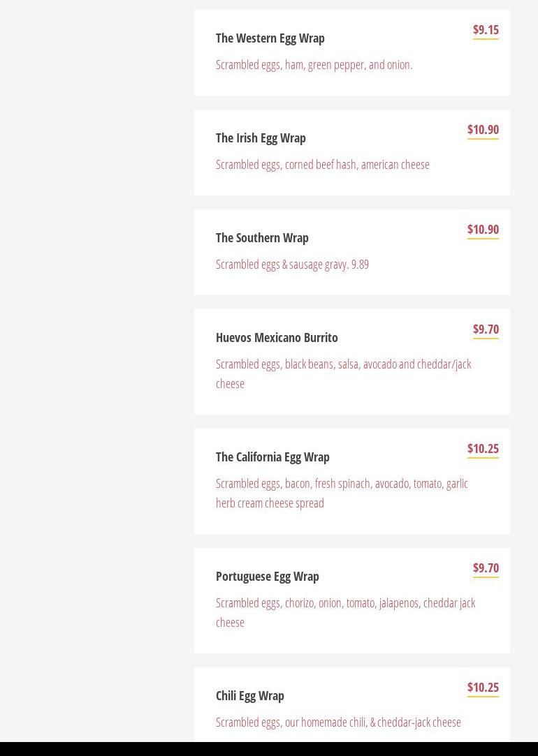Click the ham, green pepper, onion description
The image size is (538, 756).
(314, 65)
